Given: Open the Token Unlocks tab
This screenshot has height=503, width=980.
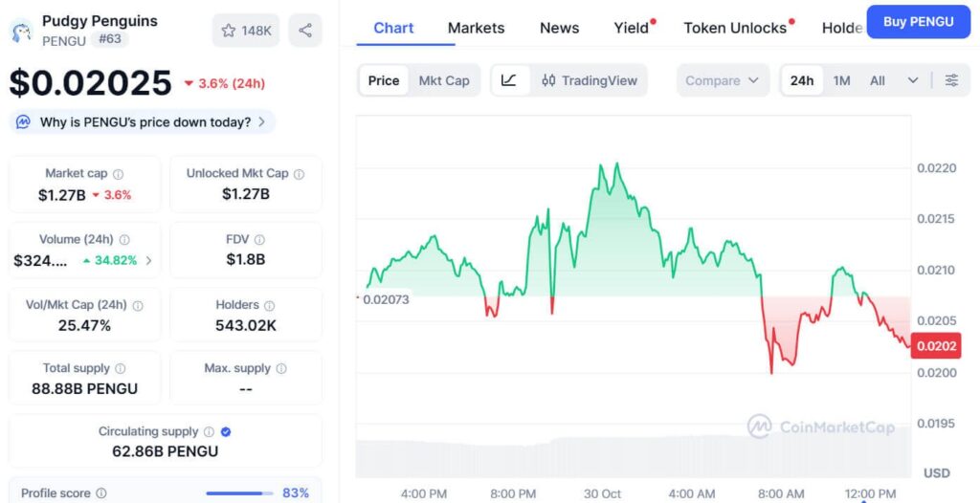Looking at the screenshot, I should point(735,28).
